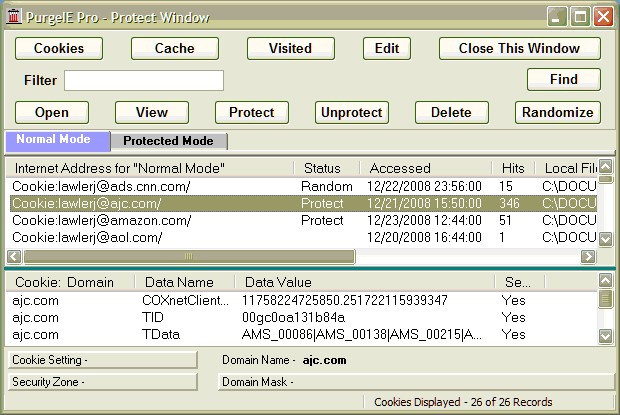The height and width of the screenshot is (415, 620).
Task: Click the PurgeIE trash can title icon
Action: (x=13, y=17)
